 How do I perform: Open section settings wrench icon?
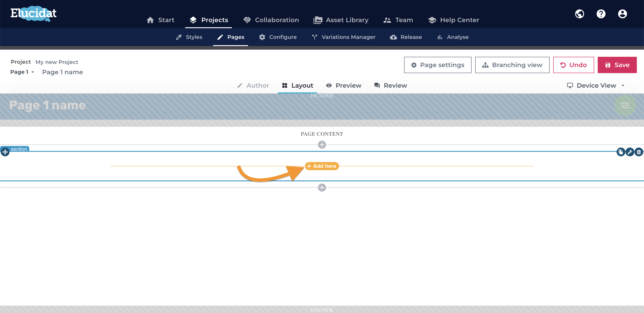(x=630, y=152)
